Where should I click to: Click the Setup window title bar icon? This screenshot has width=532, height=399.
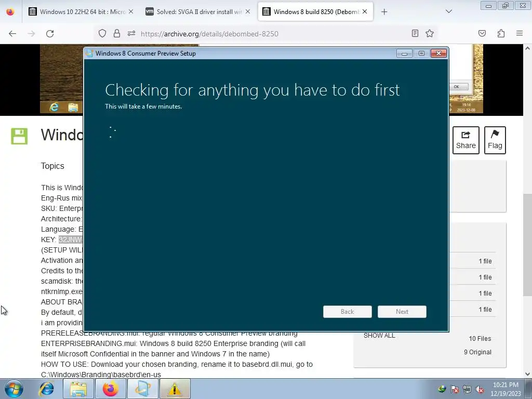[x=89, y=54]
